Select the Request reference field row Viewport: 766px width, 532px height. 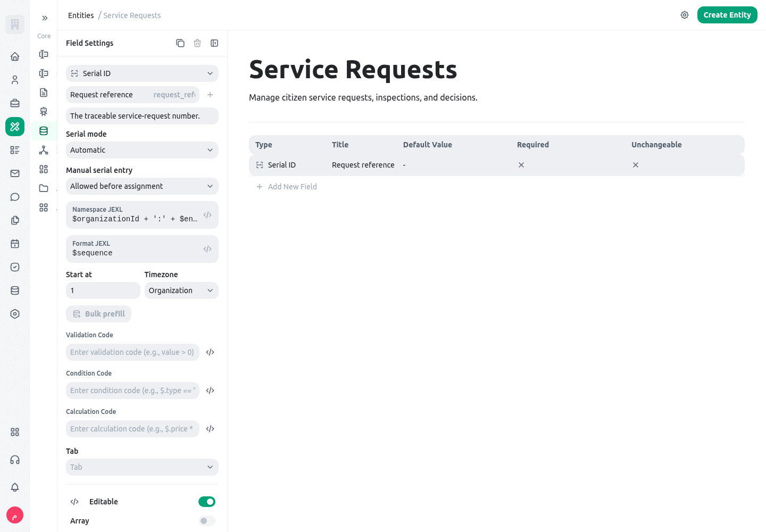coord(497,165)
